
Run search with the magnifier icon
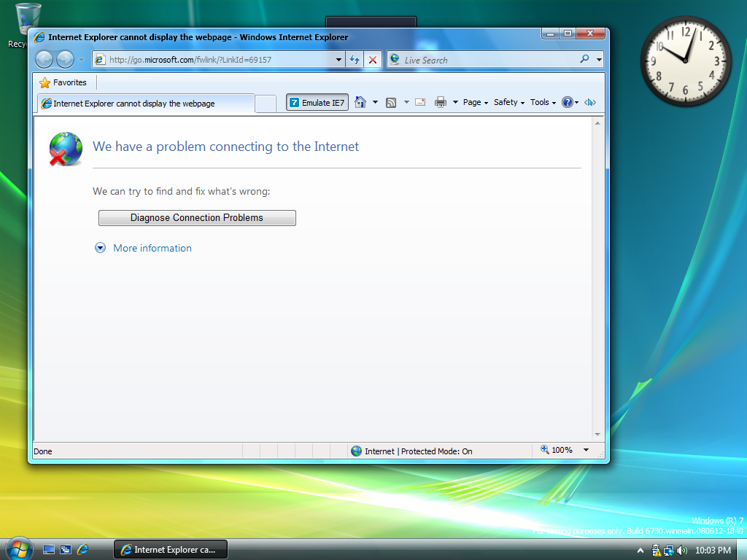coord(584,59)
